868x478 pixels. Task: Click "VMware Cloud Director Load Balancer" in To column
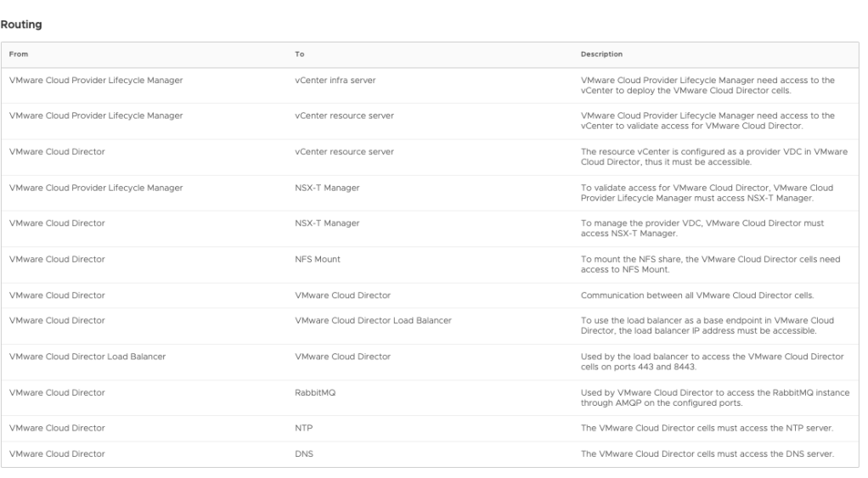[373, 320]
